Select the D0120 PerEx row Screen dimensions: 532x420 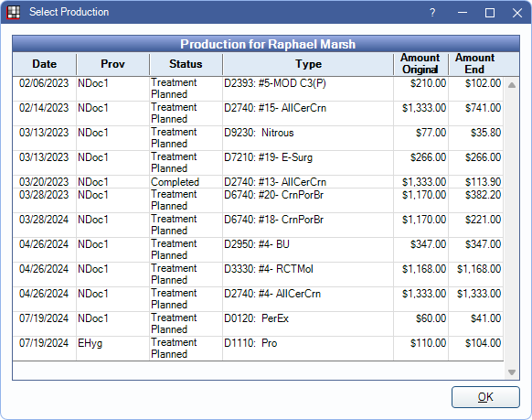[x=258, y=324]
